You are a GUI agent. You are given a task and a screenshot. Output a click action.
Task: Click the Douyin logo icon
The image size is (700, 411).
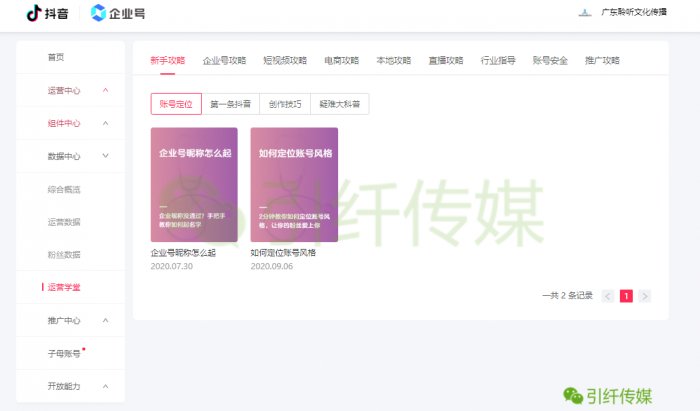33,13
